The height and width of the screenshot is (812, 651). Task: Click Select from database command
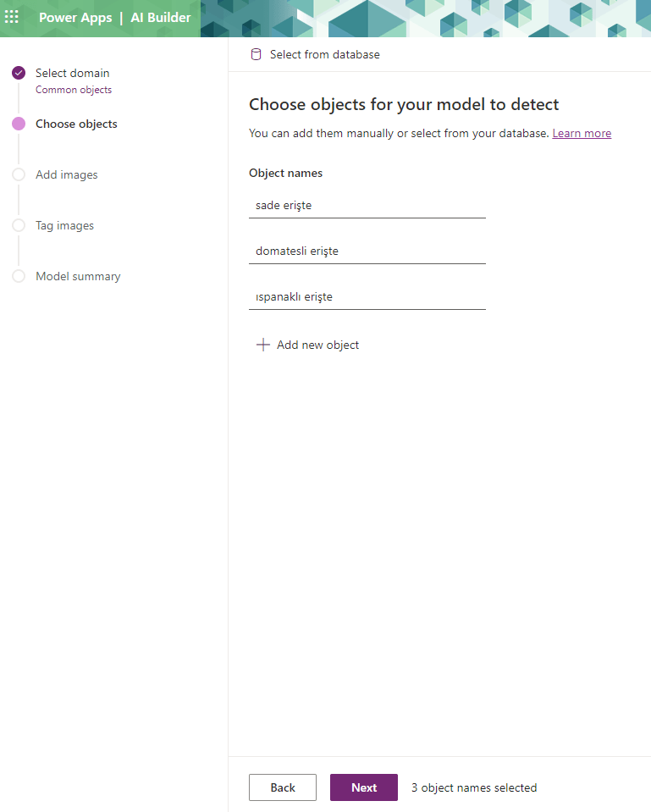[324, 54]
